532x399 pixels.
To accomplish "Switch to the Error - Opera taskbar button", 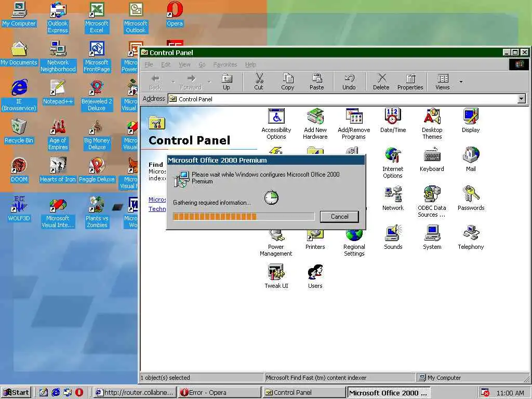I will coord(219,393).
